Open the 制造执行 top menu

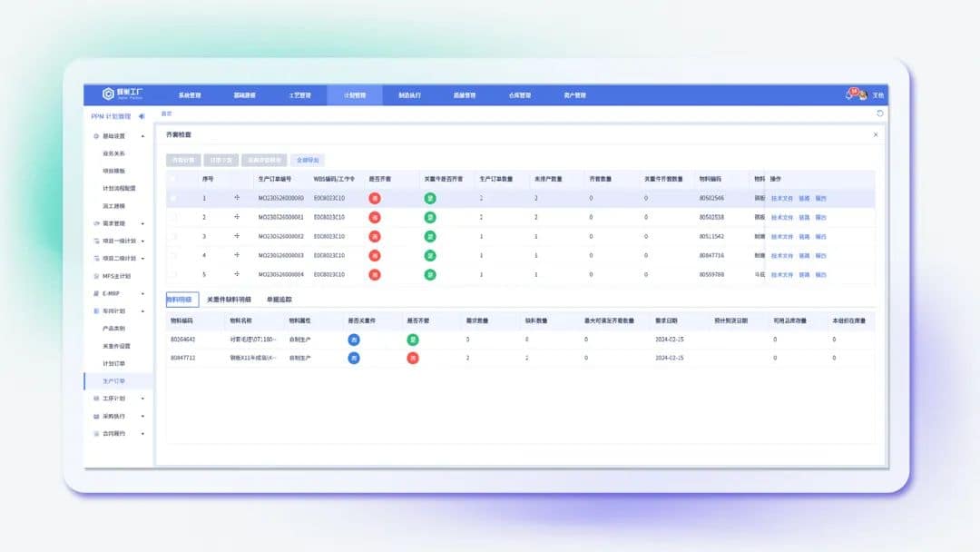coord(410,95)
